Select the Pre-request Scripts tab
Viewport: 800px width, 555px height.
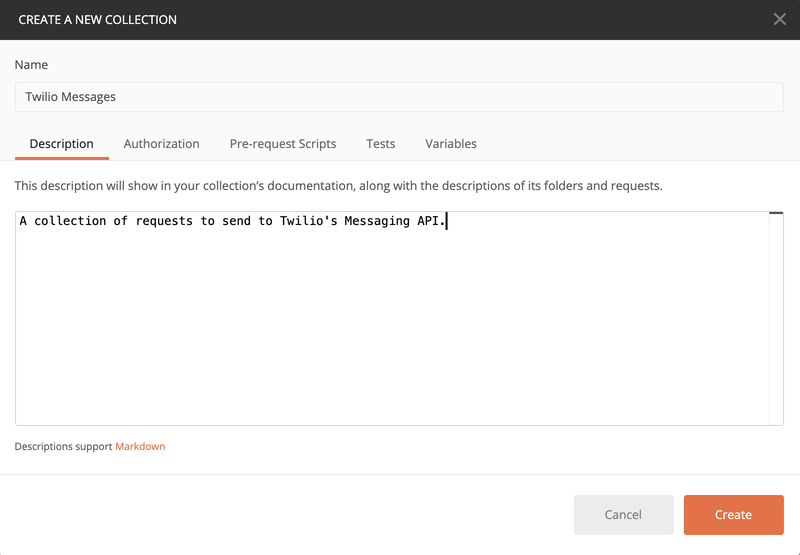(x=283, y=144)
